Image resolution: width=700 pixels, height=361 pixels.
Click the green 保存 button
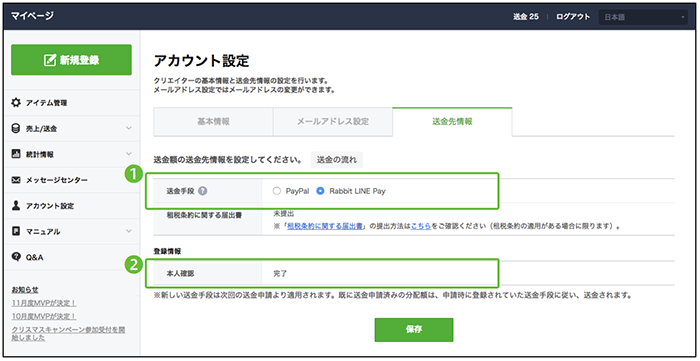point(414,330)
